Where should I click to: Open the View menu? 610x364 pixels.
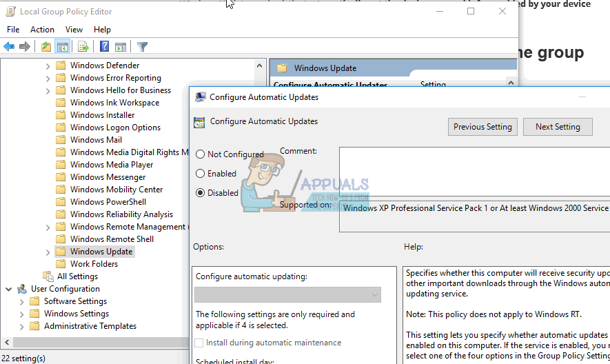coord(74,30)
